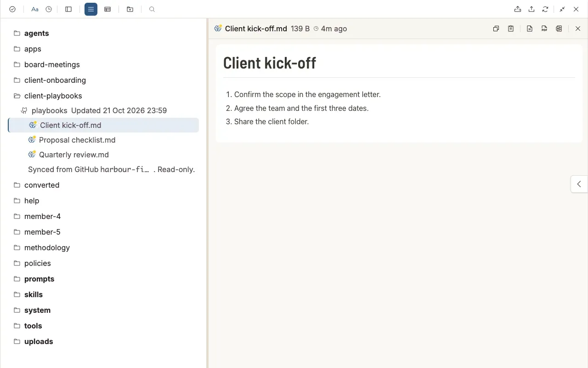588x368 pixels.
Task: Click the plain document export icon
Action: coord(530,29)
